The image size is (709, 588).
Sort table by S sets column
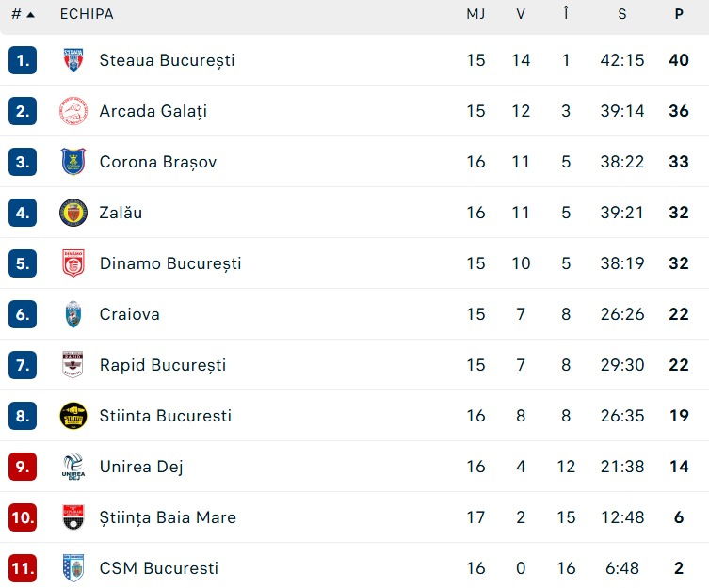click(x=622, y=14)
